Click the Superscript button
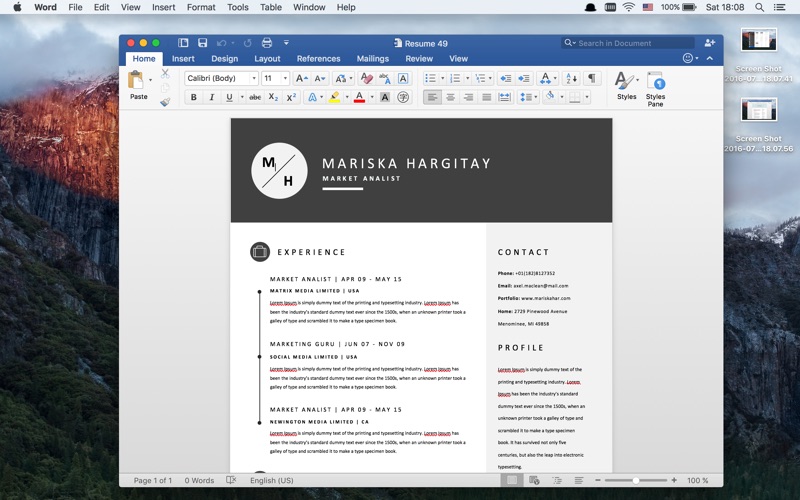 (291, 97)
